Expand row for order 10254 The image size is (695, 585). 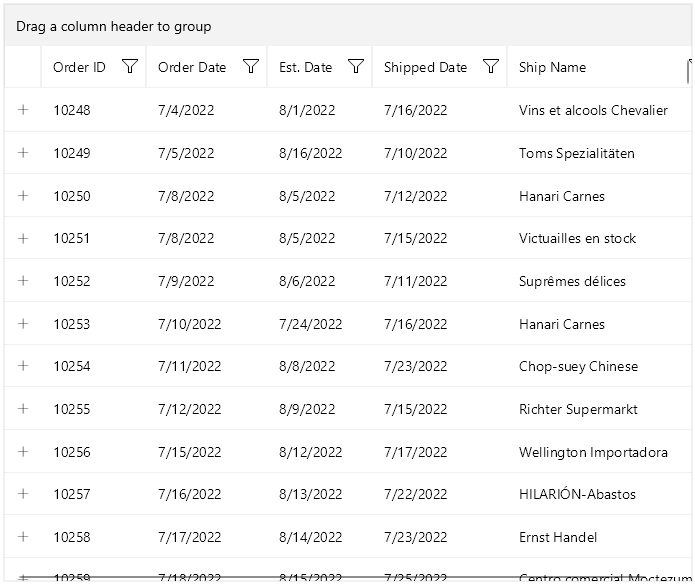pos(23,366)
